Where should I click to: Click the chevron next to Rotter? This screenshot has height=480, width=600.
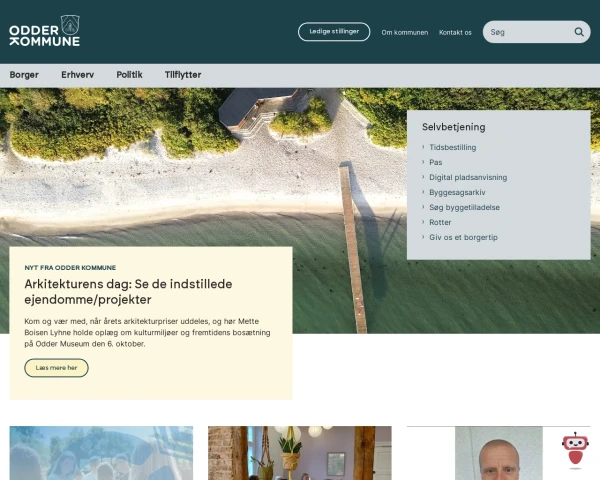tap(423, 222)
